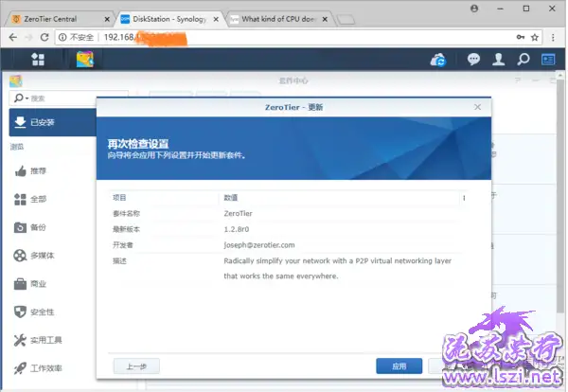Bookmark this page with the star icon
The height and width of the screenshot is (392, 568).
click(535, 37)
